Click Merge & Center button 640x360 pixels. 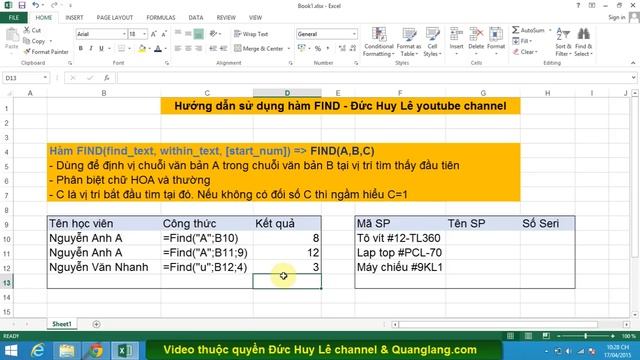point(259,48)
